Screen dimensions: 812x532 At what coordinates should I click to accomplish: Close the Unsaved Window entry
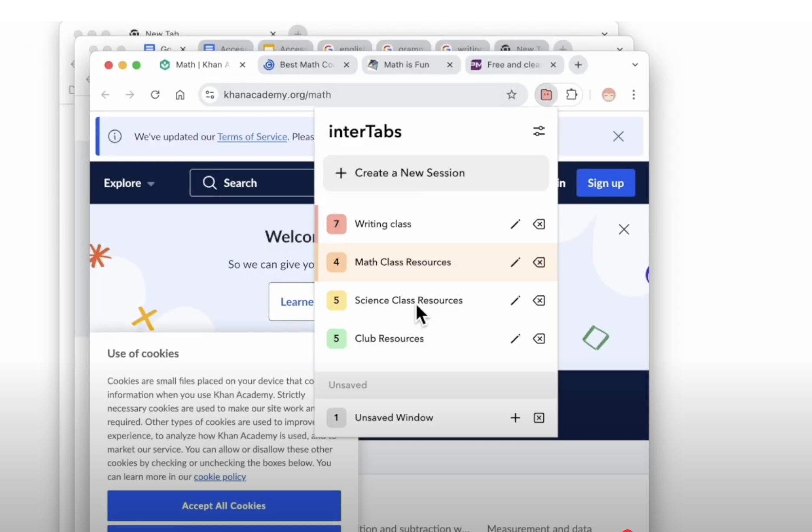tap(539, 418)
